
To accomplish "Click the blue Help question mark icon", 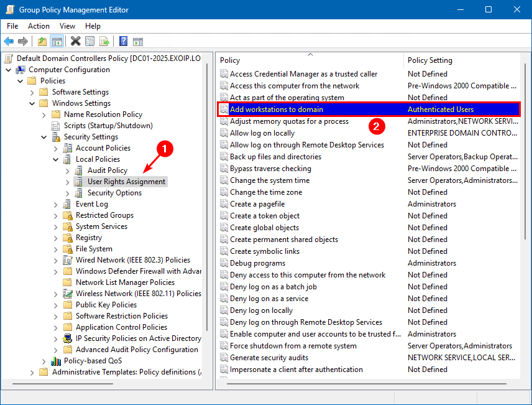I will (x=123, y=42).
